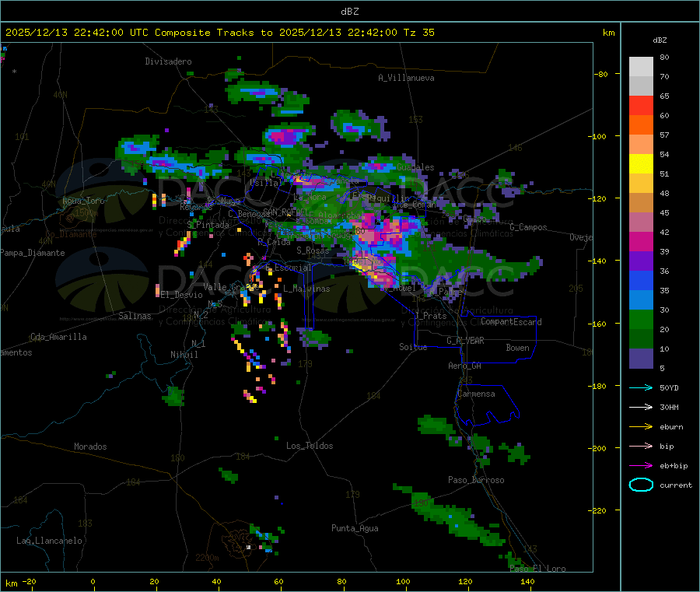Select the purple 10 dBZ color swatch
Screen dimensions: 700x592
point(641,359)
